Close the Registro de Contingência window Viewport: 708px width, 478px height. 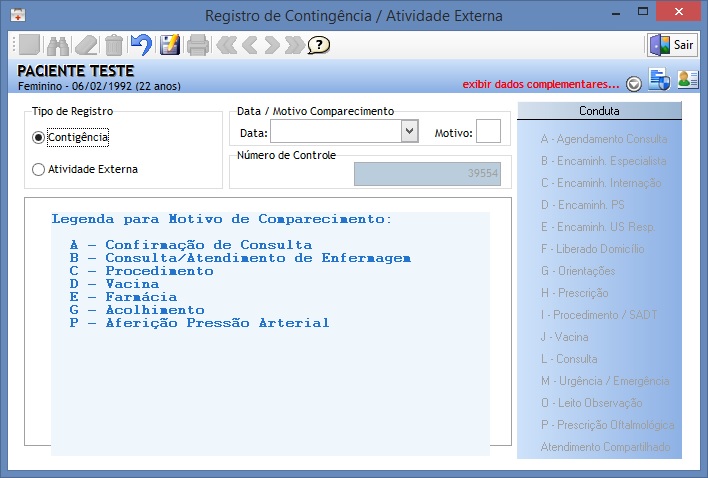[x=678, y=12]
